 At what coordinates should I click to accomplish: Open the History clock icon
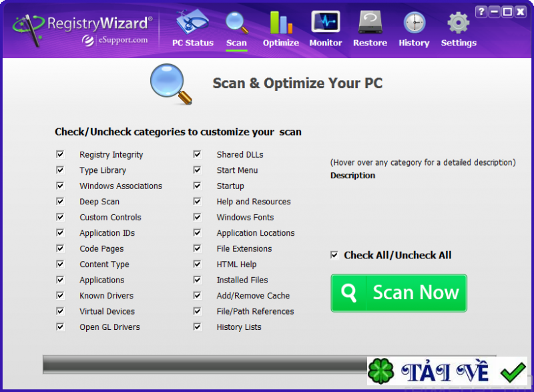[414, 23]
